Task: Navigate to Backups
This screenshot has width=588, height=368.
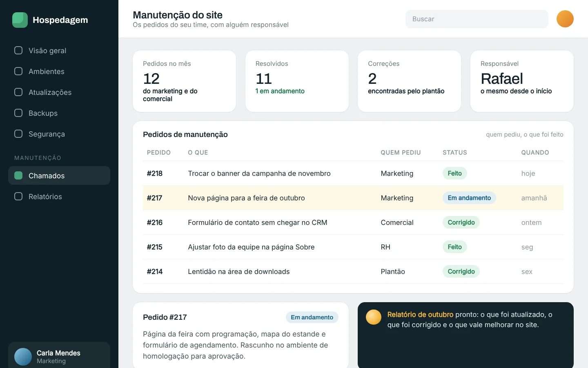Action: point(59,113)
